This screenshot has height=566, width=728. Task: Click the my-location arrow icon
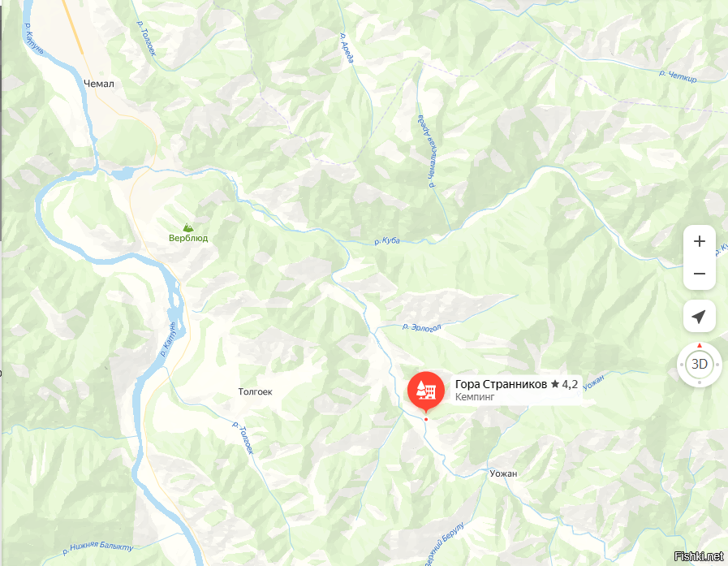[x=700, y=317]
